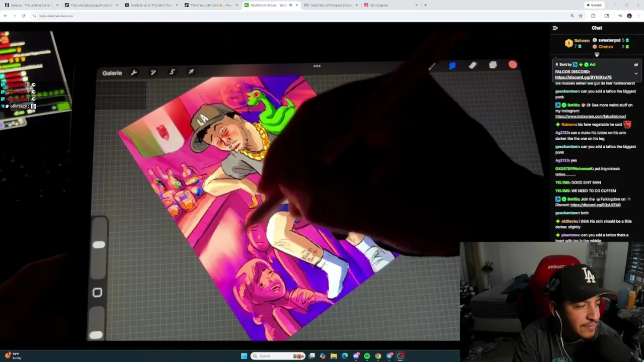The image size is (644, 362).
Task: Open BotRix Falkingdom Discord link
Action: click(x=595, y=205)
